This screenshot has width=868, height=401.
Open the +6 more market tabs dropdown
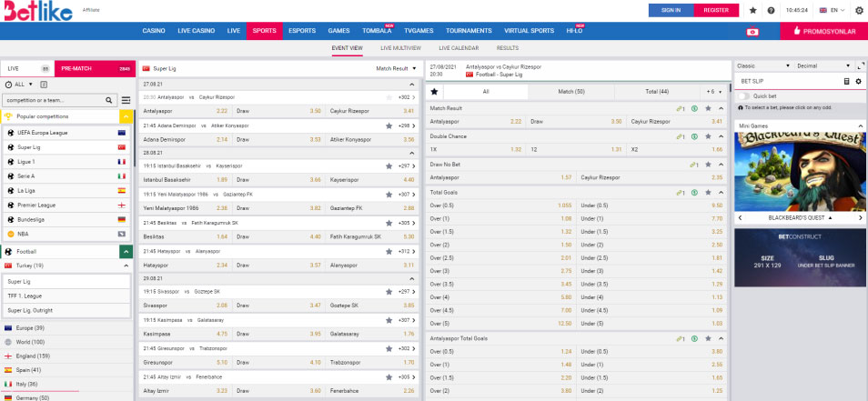click(713, 92)
